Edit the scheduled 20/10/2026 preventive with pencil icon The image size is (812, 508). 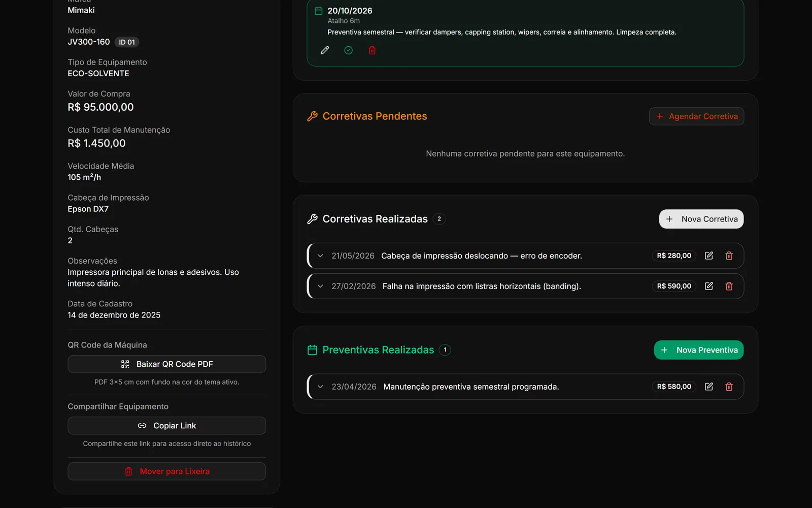[325, 50]
